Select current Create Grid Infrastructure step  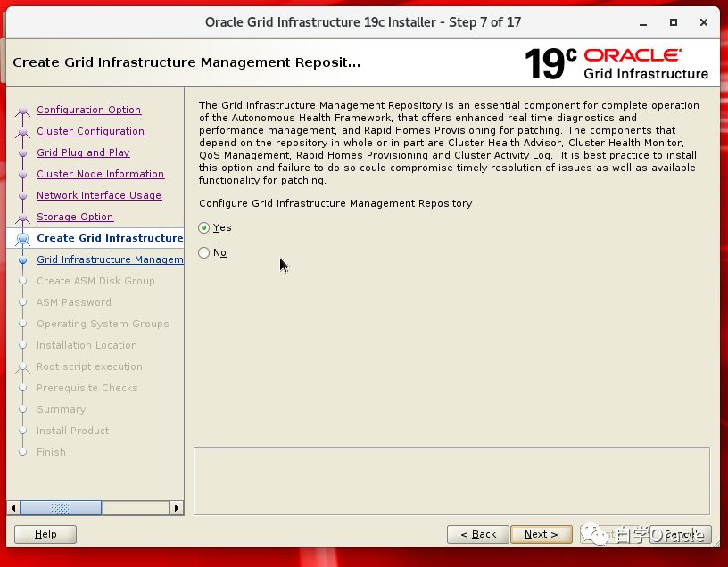click(110, 238)
